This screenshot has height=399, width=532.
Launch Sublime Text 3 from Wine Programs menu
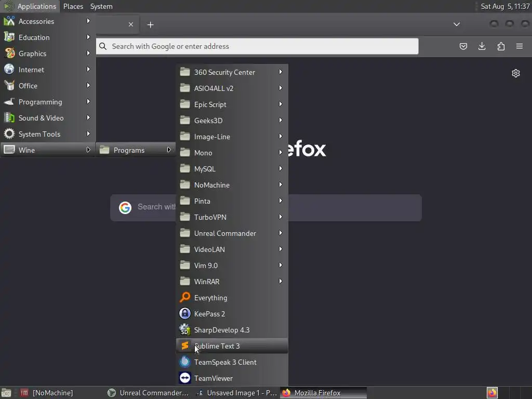point(232,346)
